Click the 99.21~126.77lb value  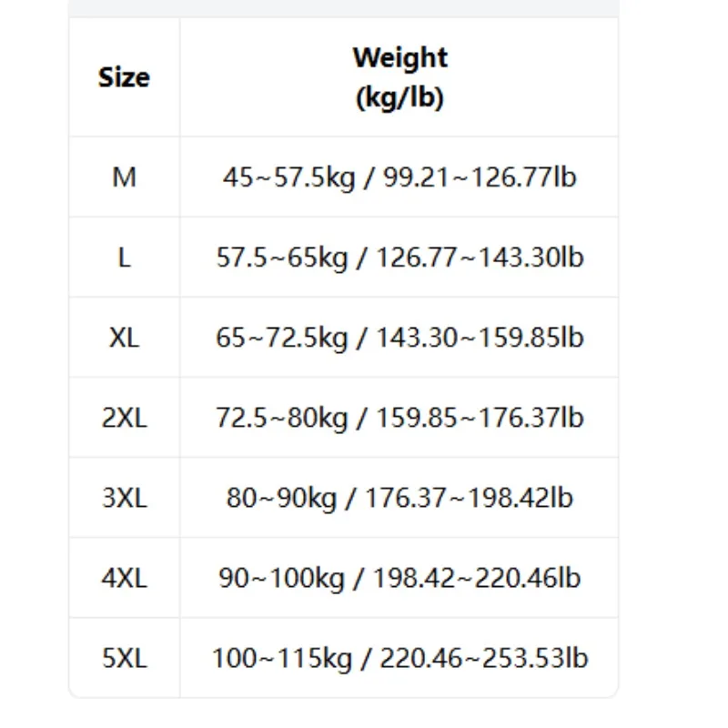pos(480,177)
